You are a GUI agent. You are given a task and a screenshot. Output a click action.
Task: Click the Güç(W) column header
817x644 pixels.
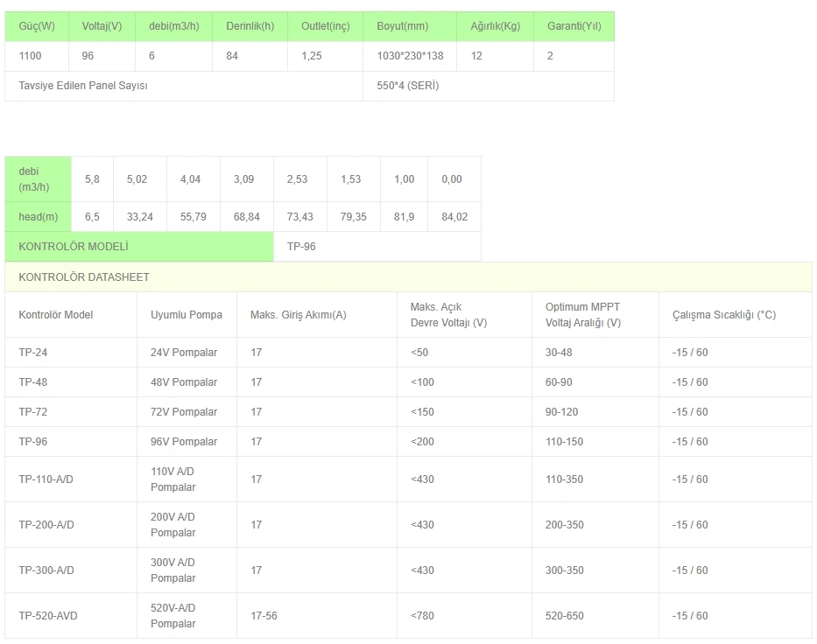37,26
